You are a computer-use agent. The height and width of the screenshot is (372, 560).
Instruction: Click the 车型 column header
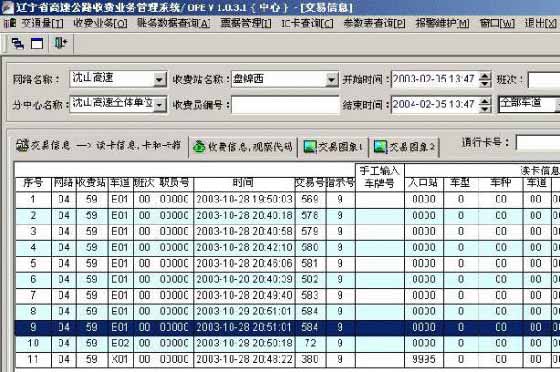click(460, 183)
